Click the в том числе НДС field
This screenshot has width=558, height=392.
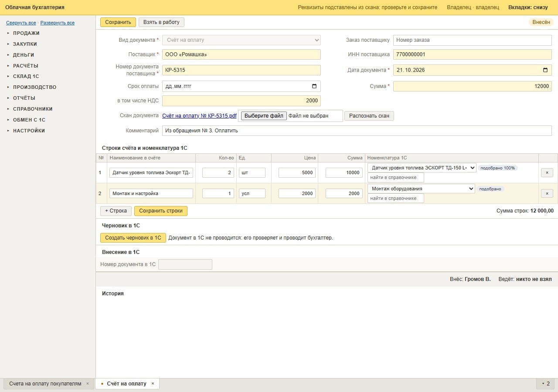(242, 101)
